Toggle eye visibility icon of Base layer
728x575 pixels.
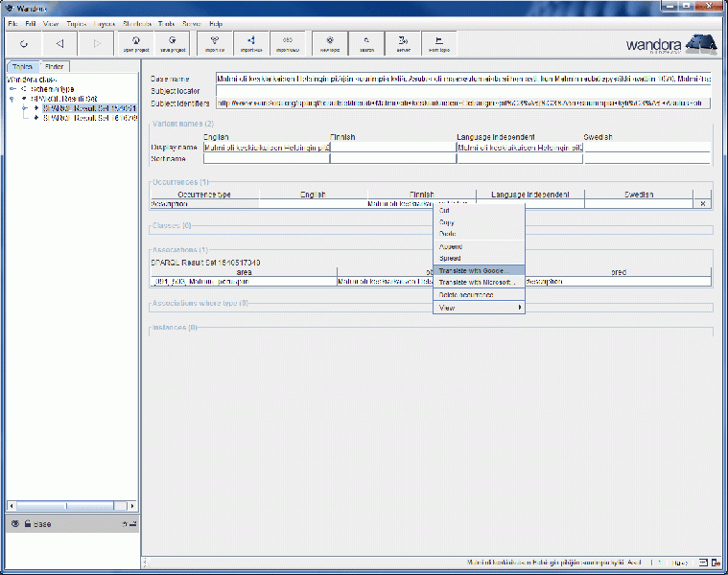(14, 523)
